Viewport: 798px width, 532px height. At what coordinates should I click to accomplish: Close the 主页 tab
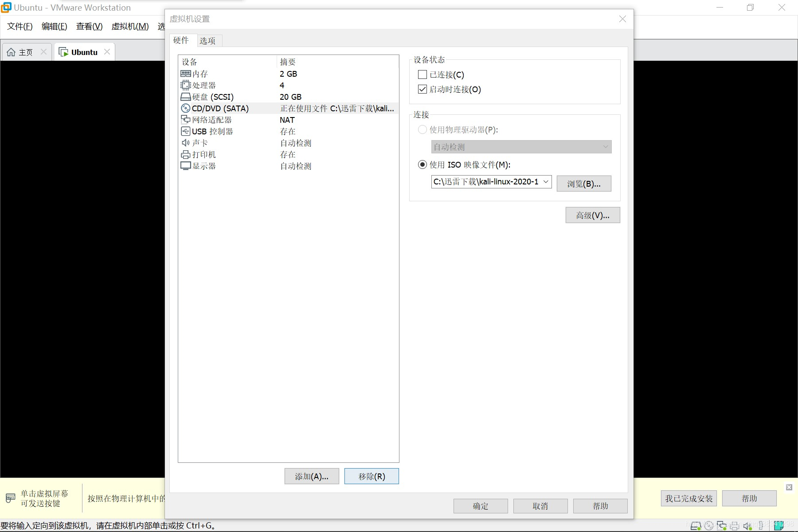pyautogui.click(x=43, y=52)
